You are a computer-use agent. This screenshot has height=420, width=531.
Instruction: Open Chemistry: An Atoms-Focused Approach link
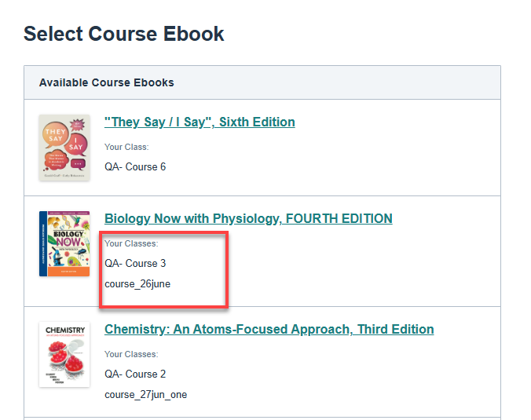[x=269, y=330]
